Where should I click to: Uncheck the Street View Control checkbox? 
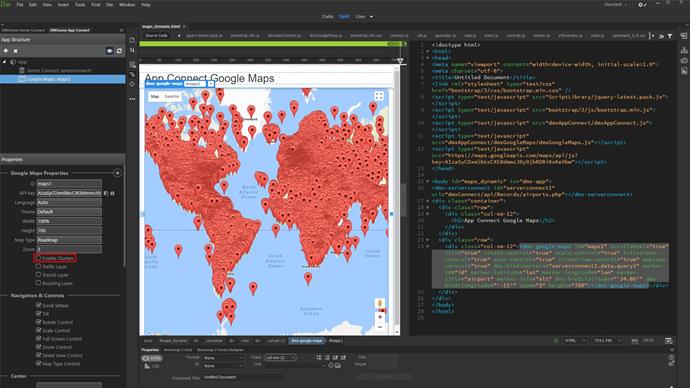(x=39, y=355)
